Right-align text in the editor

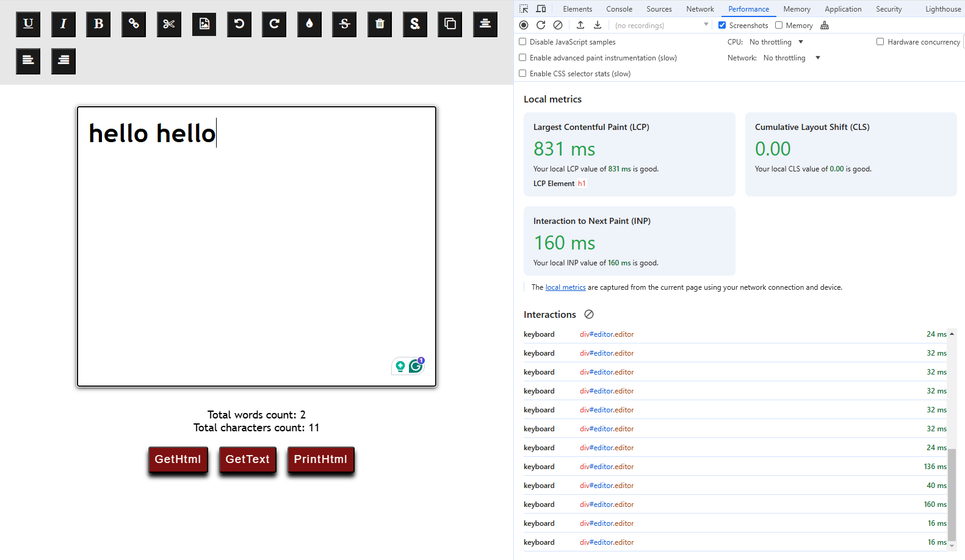point(63,61)
